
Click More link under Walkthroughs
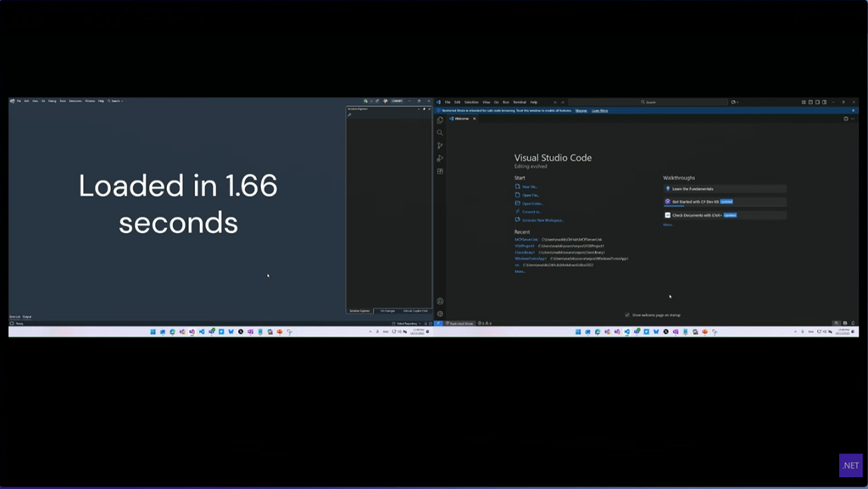click(x=668, y=225)
